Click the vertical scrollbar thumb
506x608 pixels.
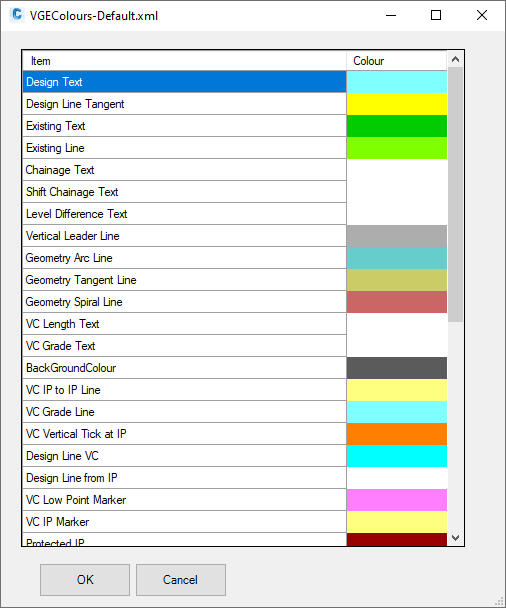[456, 194]
